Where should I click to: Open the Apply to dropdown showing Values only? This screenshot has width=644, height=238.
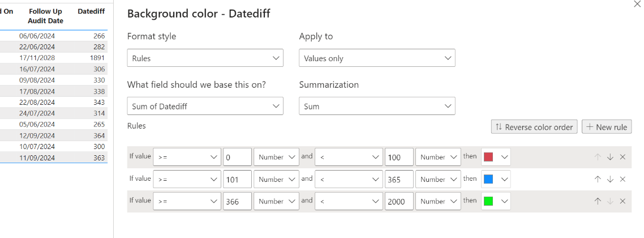377,58
